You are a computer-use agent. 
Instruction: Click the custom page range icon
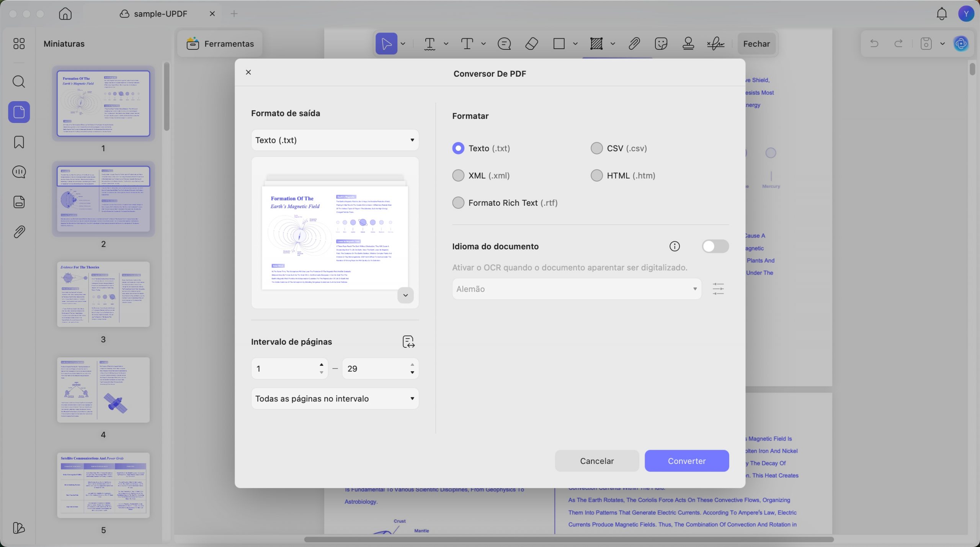click(x=408, y=342)
